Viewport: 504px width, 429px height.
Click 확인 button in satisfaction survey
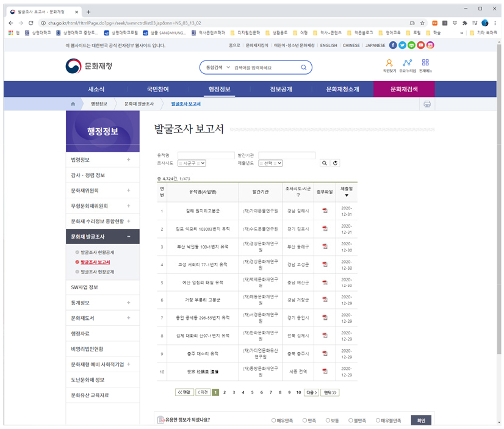(421, 420)
